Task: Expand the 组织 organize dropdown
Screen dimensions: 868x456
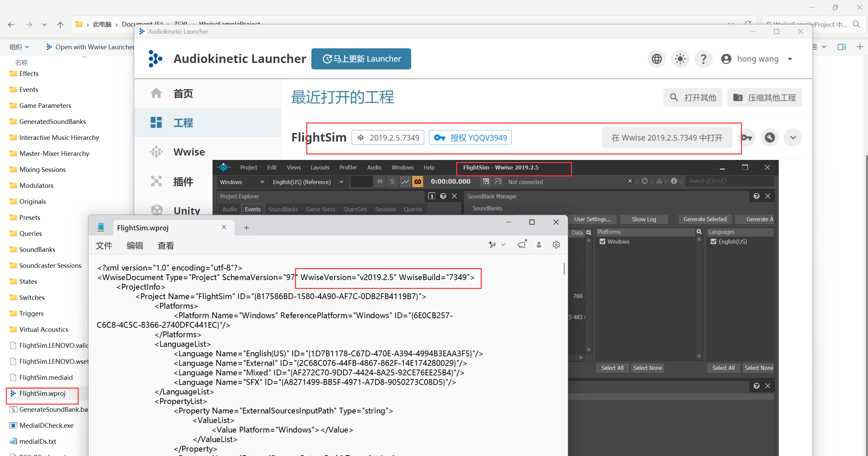Action: coord(19,47)
